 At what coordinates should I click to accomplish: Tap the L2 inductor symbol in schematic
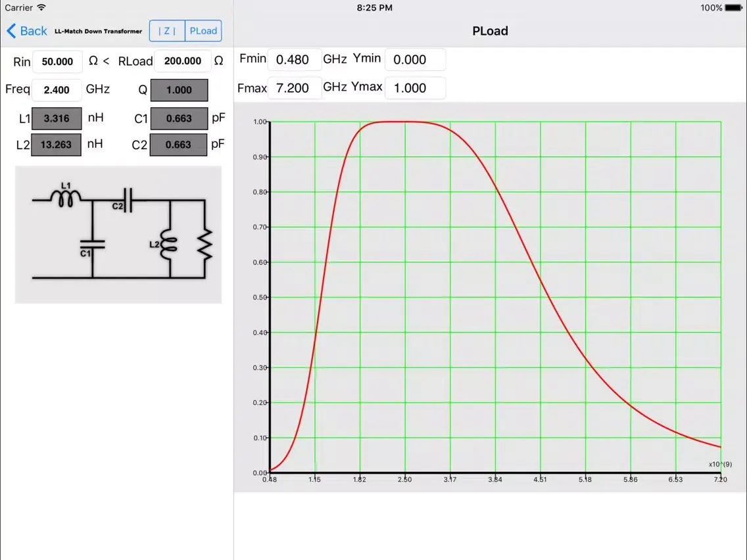tap(168, 245)
